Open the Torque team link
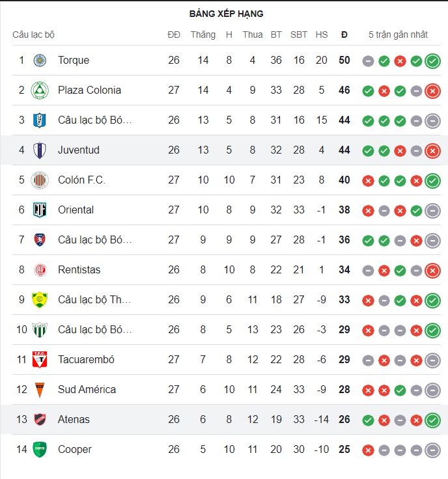 tap(74, 61)
